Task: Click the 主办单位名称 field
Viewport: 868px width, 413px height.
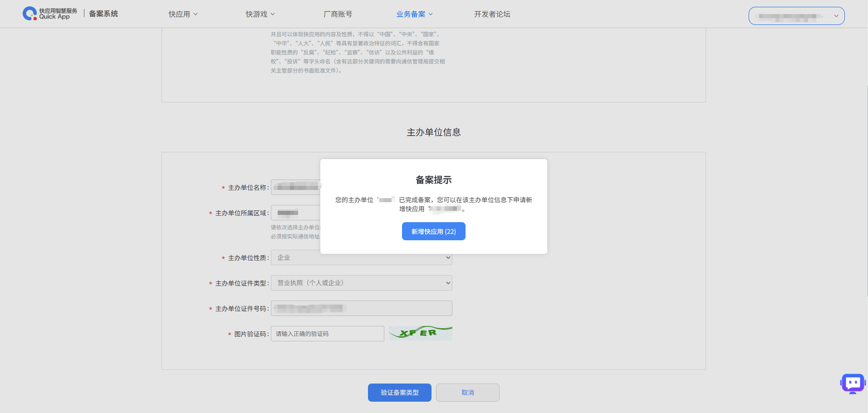Action: 295,187
